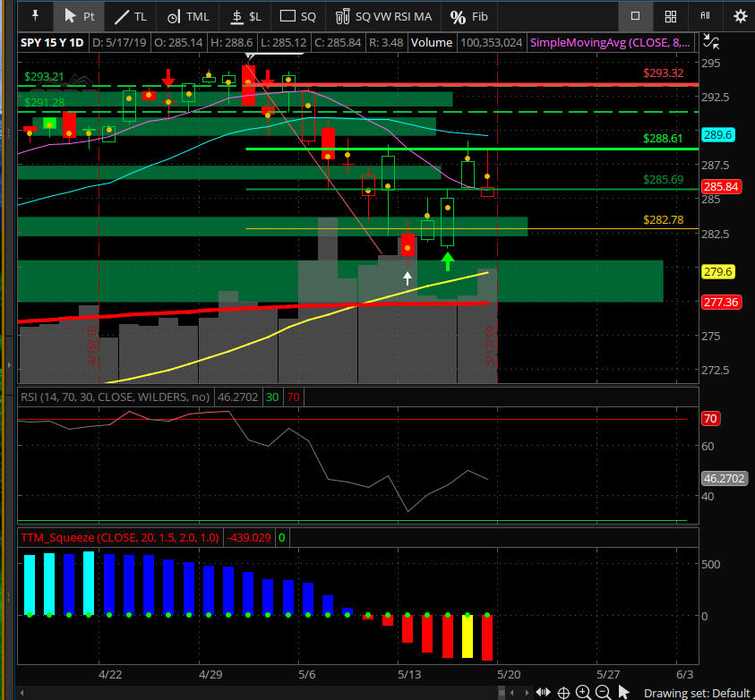Click the TML time level button
Image resolution: width=755 pixels, height=700 pixels.
(x=188, y=16)
